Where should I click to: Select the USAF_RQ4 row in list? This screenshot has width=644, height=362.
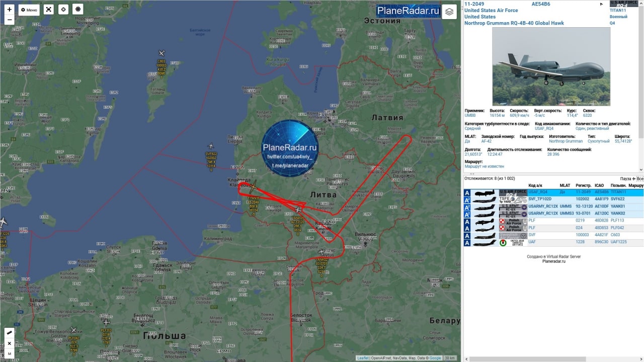[553, 192]
